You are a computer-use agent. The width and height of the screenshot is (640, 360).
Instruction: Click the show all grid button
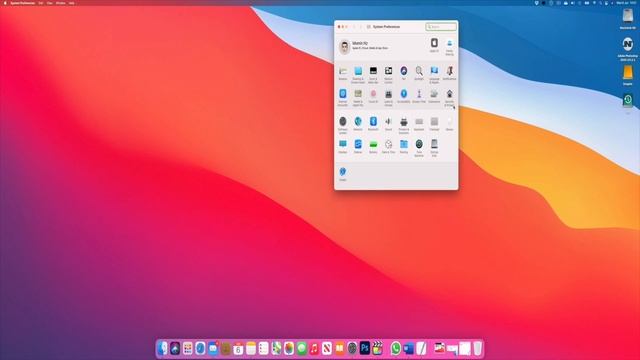(x=369, y=27)
